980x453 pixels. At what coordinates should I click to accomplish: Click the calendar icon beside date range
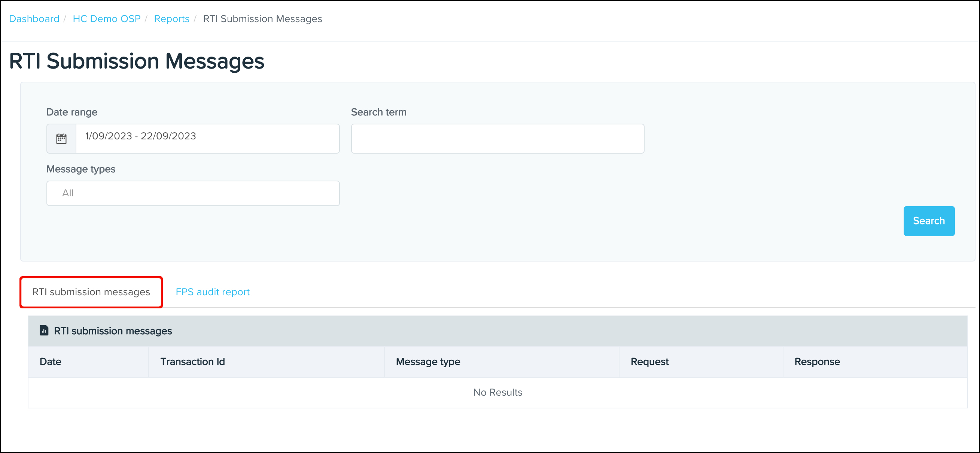click(61, 138)
